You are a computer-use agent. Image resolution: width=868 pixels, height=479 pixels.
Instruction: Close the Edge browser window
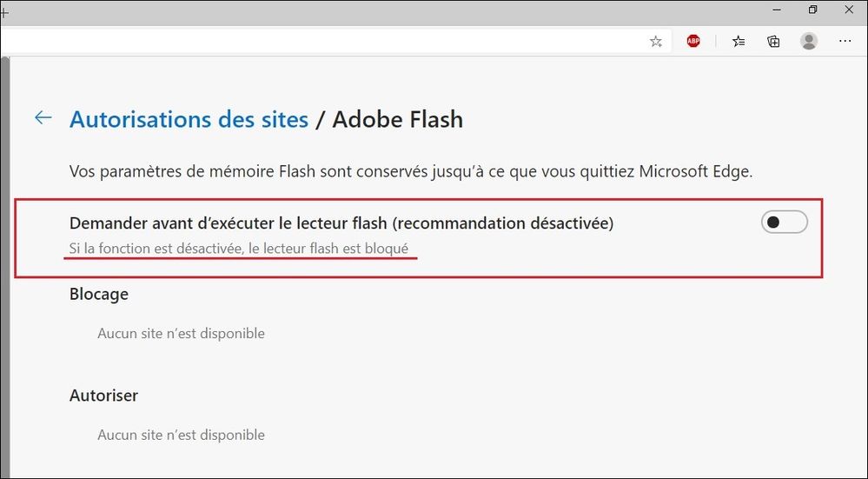coord(849,10)
